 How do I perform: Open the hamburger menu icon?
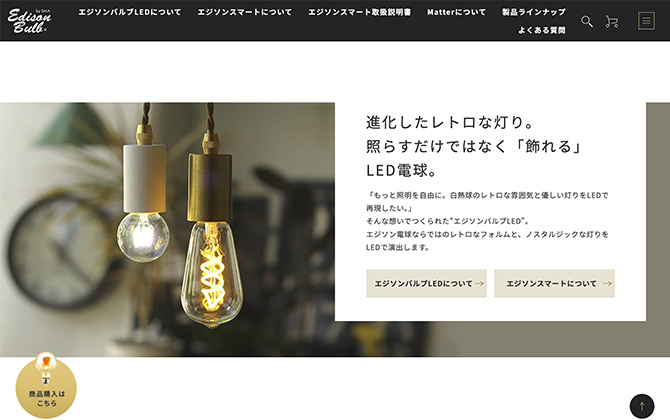(646, 21)
